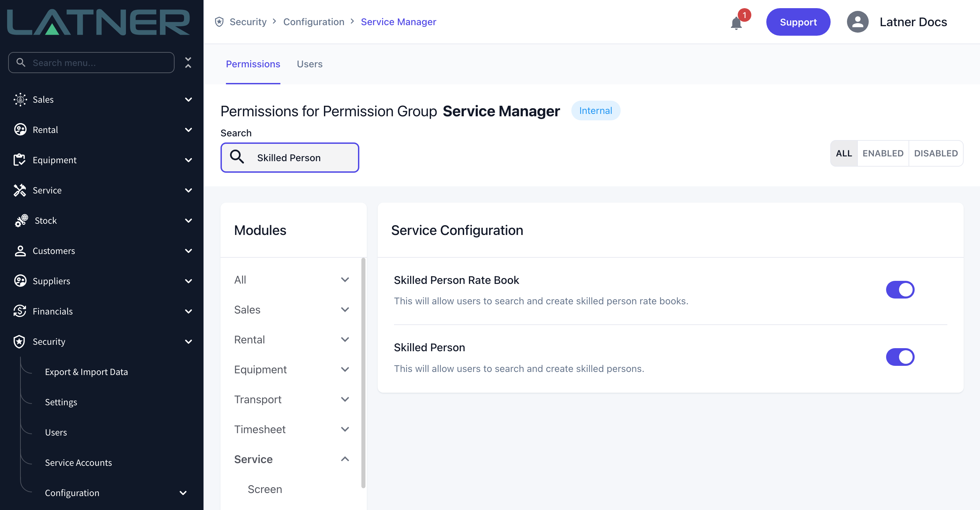
Task: Click the Sales sidebar icon
Action: 20,100
